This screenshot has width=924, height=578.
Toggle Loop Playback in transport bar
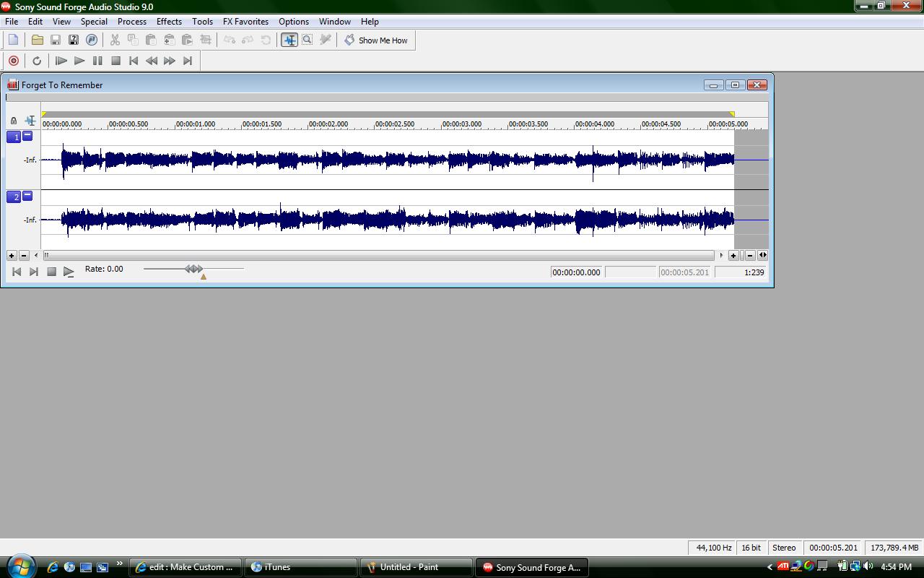pos(37,61)
